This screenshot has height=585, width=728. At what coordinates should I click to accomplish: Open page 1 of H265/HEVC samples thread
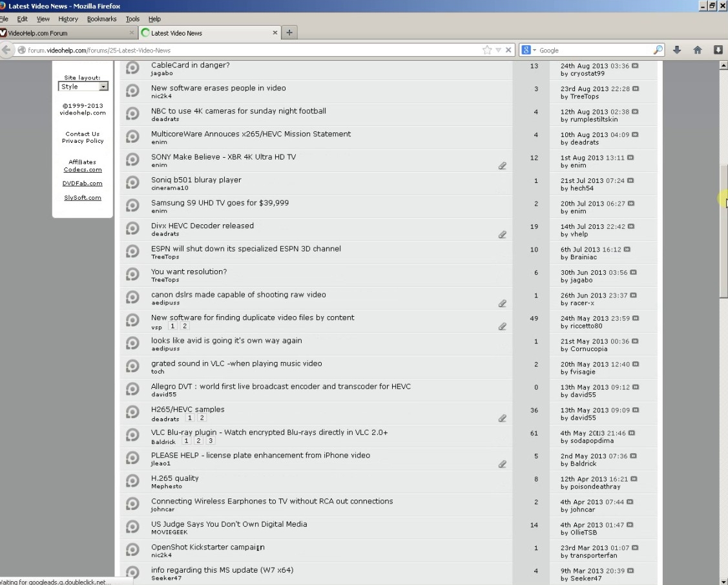pos(189,418)
